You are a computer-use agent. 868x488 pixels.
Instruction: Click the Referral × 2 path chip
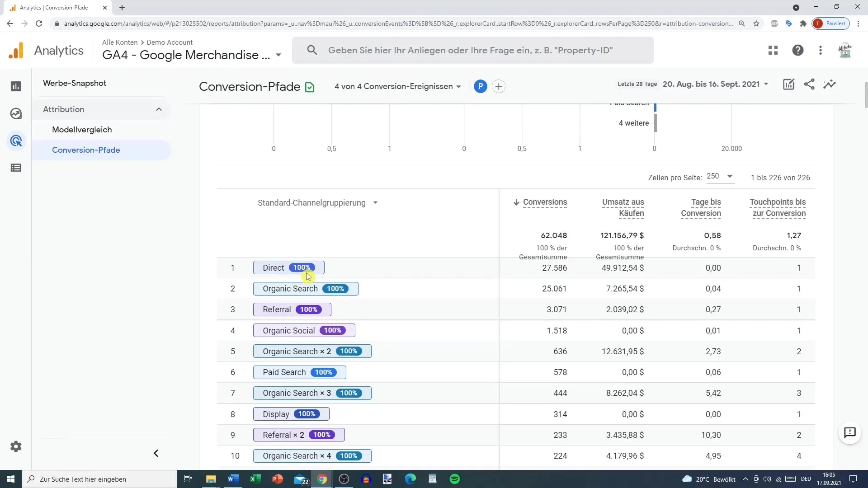point(299,435)
